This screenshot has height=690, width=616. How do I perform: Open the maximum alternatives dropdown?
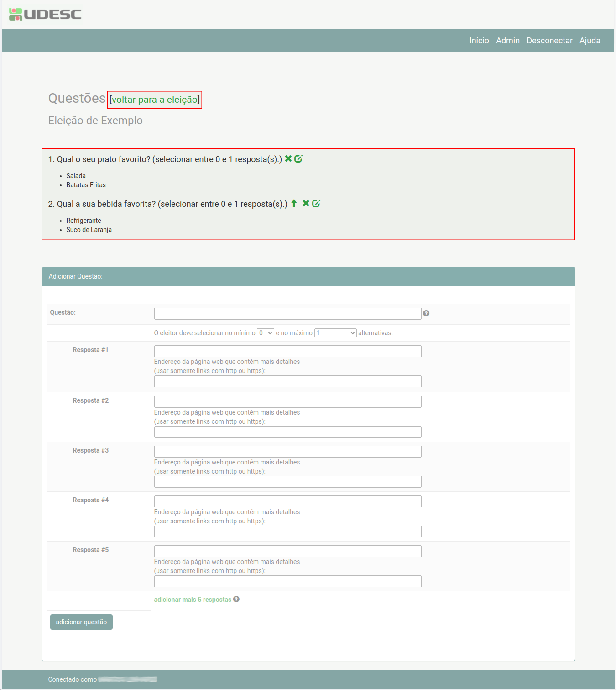click(x=335, y=333)
